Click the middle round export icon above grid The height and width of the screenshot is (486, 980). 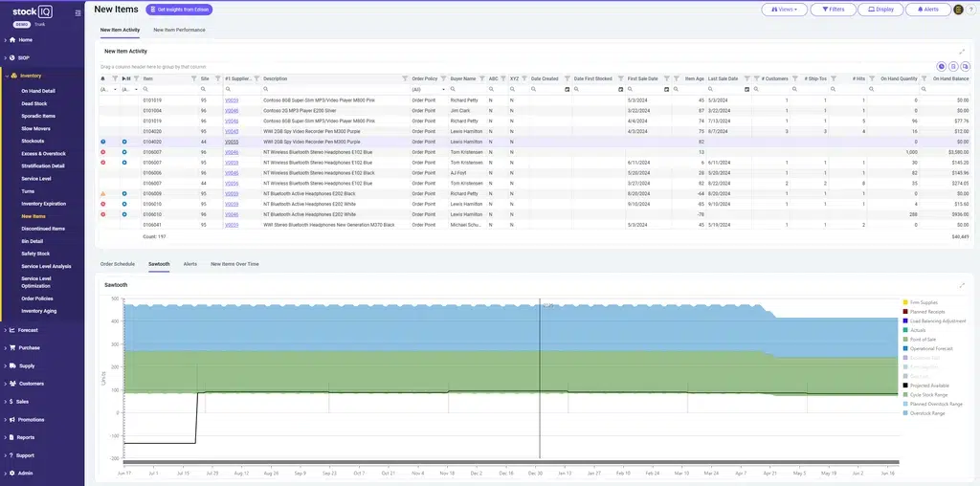[954, 66]
